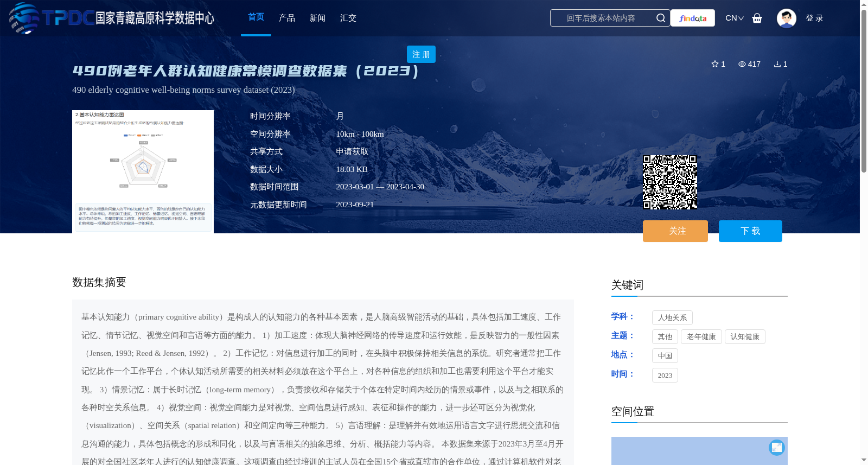868x465 pixels.
Task: Click the 登录 login link
Action: pyautogui.click(x=814, y=18)
